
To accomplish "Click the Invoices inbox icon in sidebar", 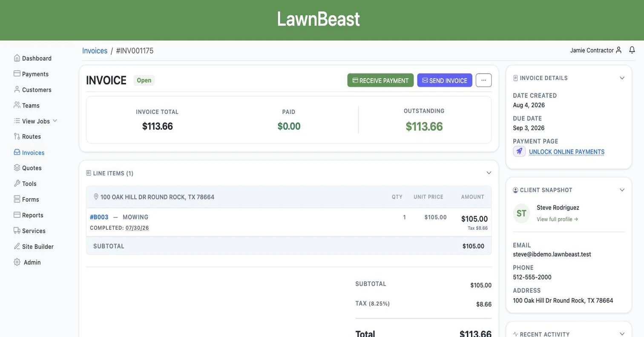I will point(17,152).
